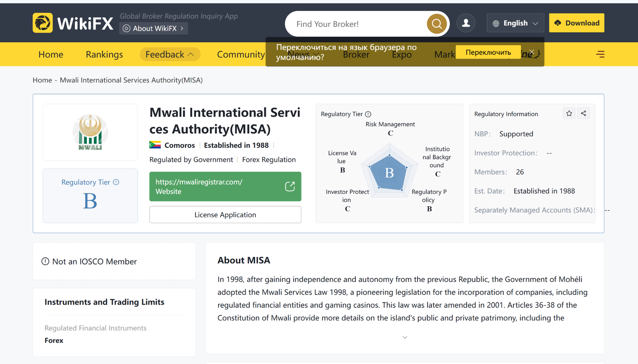The image size is (638, 364).
Task: Click the Mwali International Services Authority(MISA) breadcrumb
Action: point(131,80)
